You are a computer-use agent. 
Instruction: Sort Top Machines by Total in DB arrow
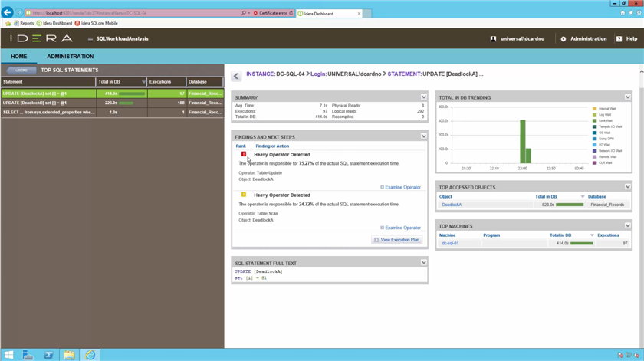pyautogui.click(x=592, y=235)
